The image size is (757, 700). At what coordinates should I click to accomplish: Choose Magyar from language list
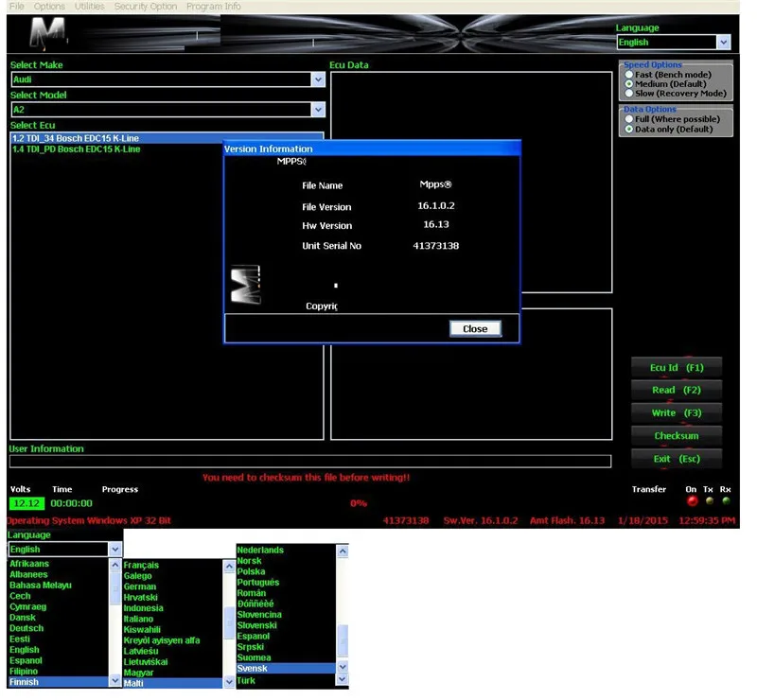[138, 673]
